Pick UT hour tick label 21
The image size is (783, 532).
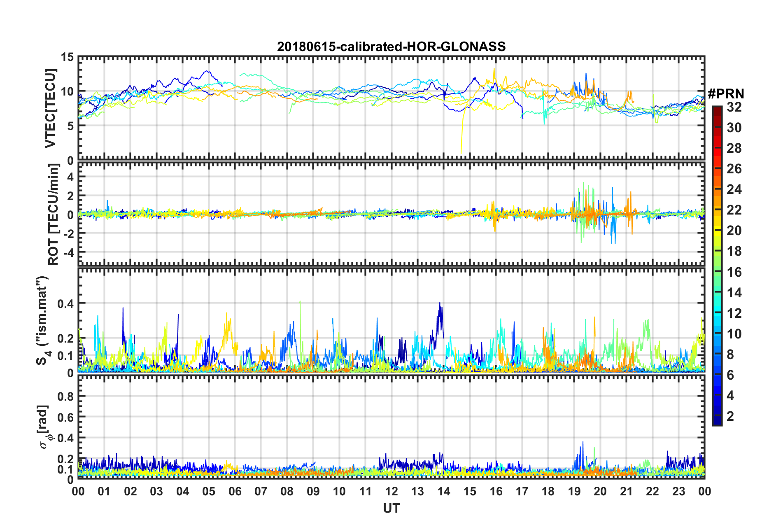(x=626, y=491)
